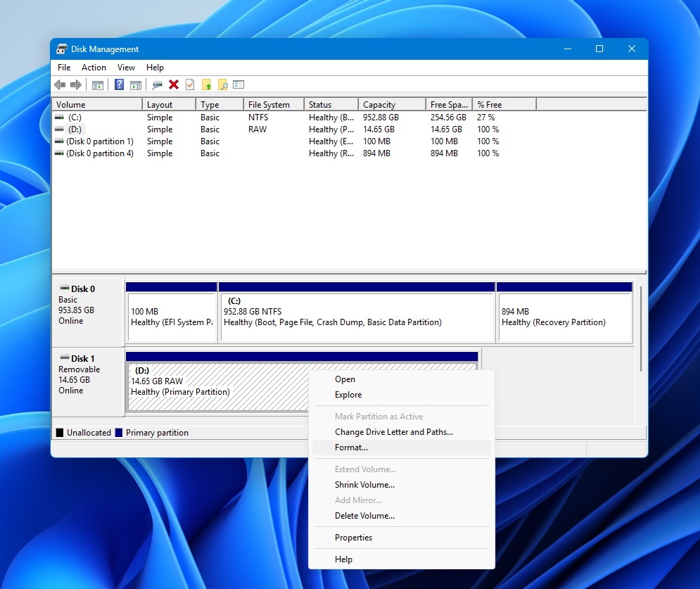Viewport: 700px width, 589px height.
Task: Click the Forward arrow in the toolbar
Action: tap(76, 84)
